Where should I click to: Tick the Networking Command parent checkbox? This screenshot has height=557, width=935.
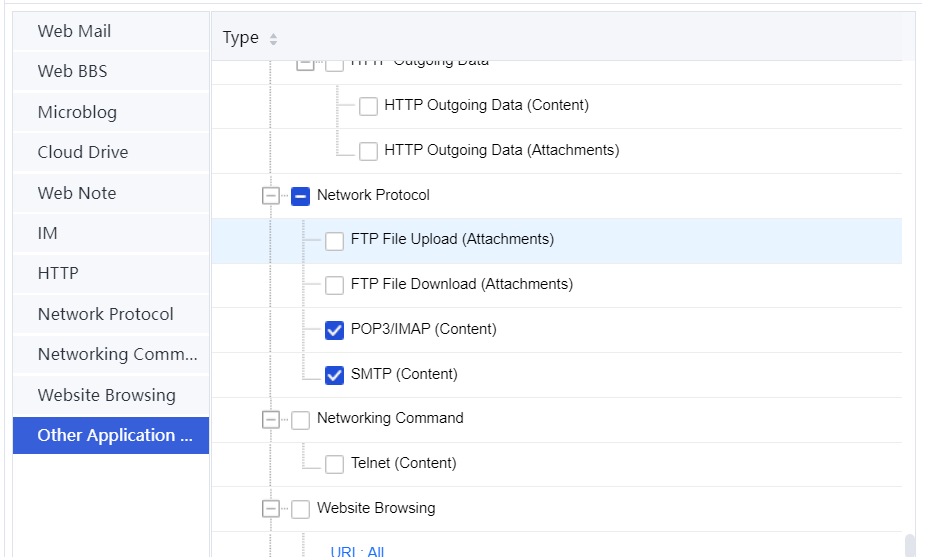300,419
